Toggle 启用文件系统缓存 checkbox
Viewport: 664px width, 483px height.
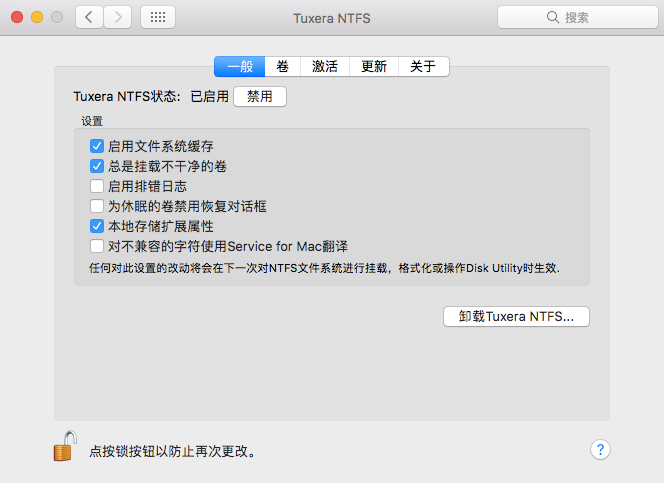[x=97, y=146]
